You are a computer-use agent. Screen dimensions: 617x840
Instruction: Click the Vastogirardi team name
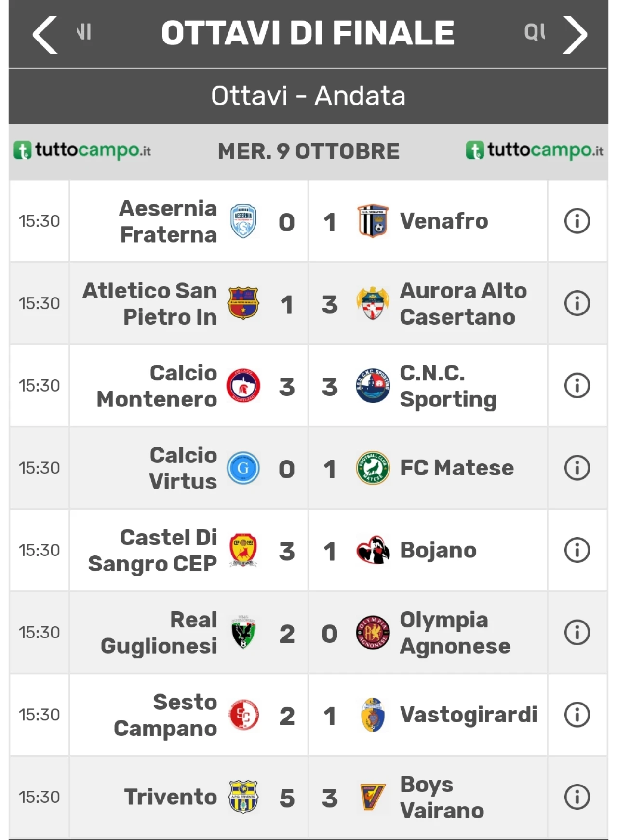point(469,715)
